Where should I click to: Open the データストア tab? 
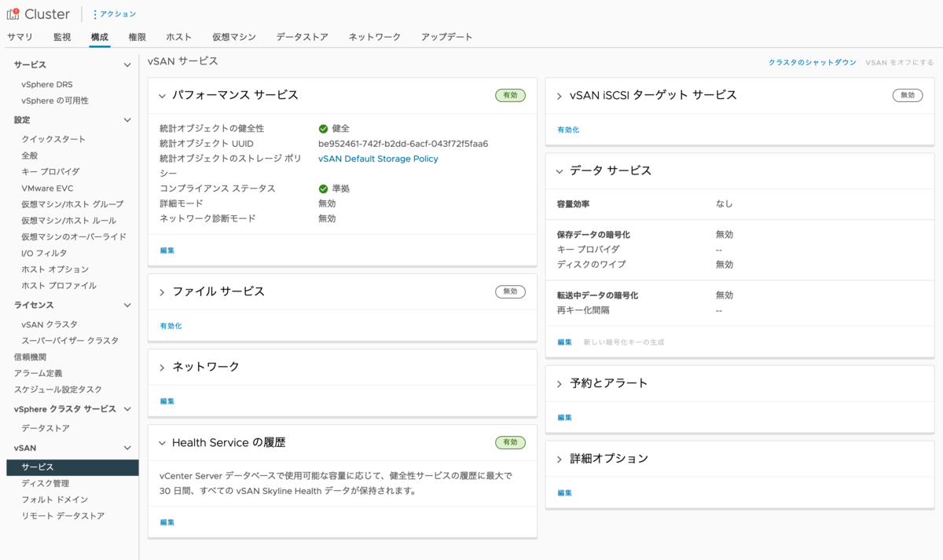(303, 37)
